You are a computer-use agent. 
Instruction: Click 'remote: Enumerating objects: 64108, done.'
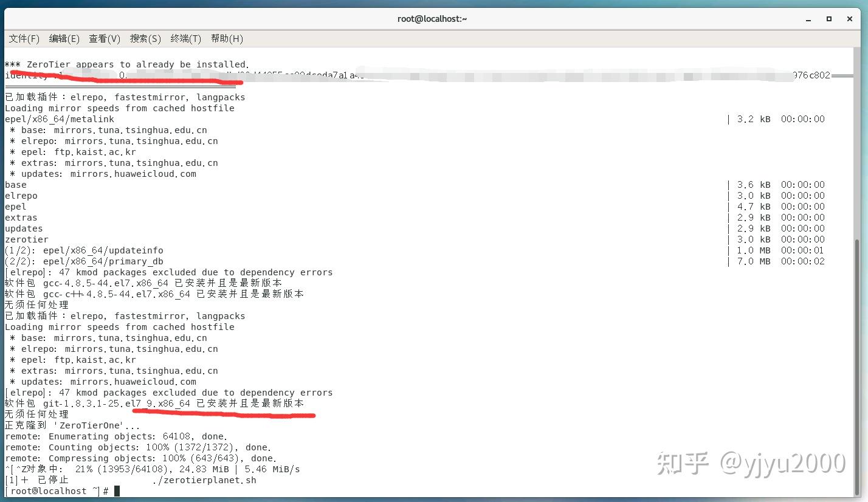[x=117, y=436]
